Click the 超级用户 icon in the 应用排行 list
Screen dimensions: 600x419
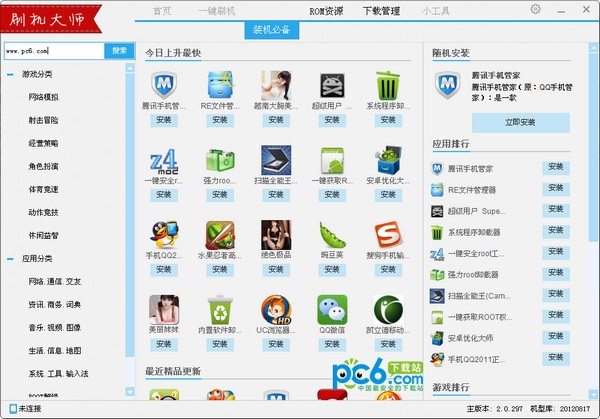click(x=437, y=211)
